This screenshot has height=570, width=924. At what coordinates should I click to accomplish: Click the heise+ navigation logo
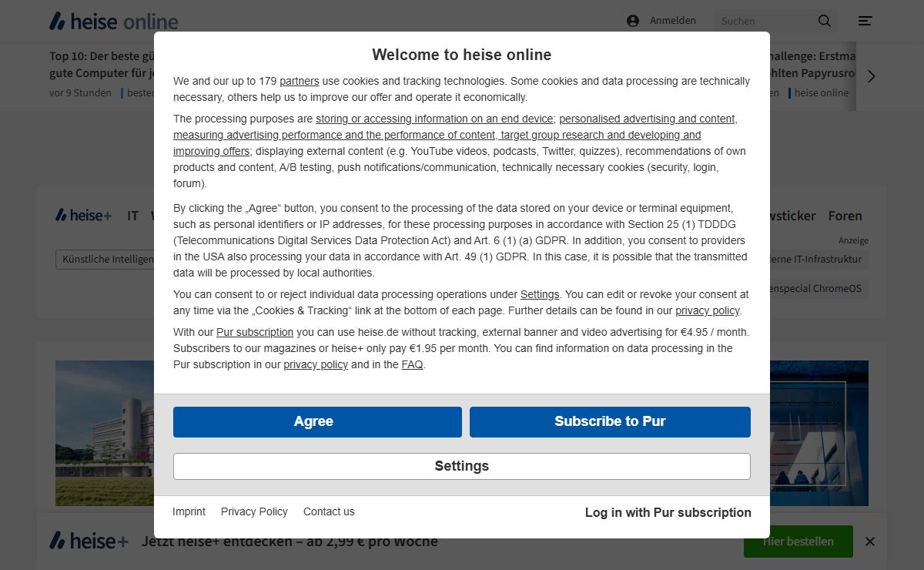(83, 216)
